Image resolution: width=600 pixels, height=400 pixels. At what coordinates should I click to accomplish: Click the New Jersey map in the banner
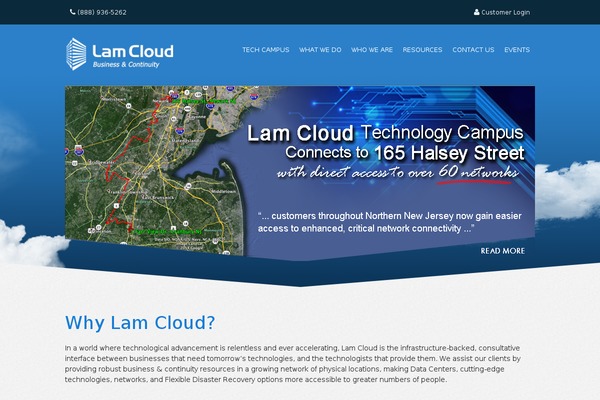(155, 170)
